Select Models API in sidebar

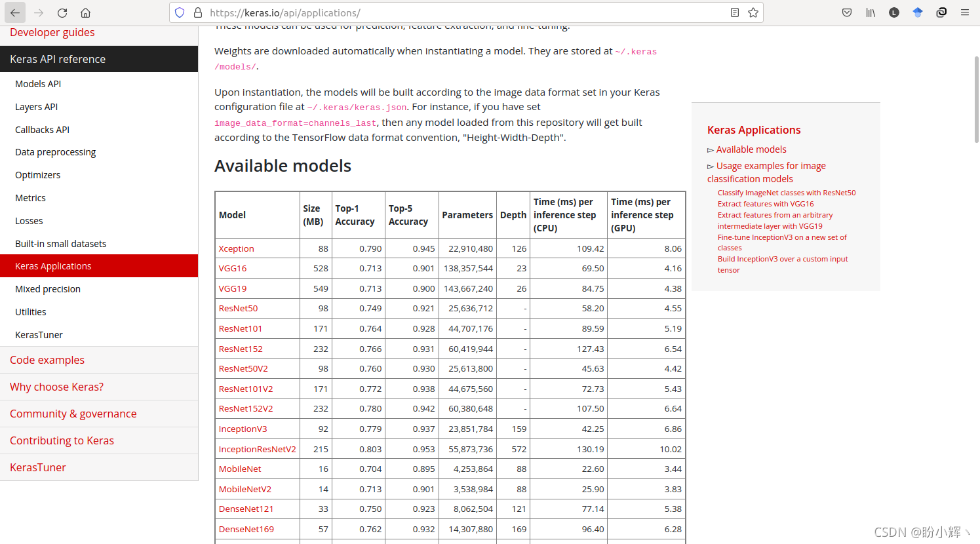click(38, 84)
